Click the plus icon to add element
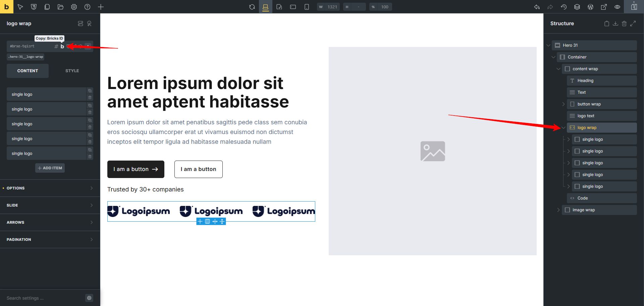Viewport: 644px width, 306px height. 101,7
